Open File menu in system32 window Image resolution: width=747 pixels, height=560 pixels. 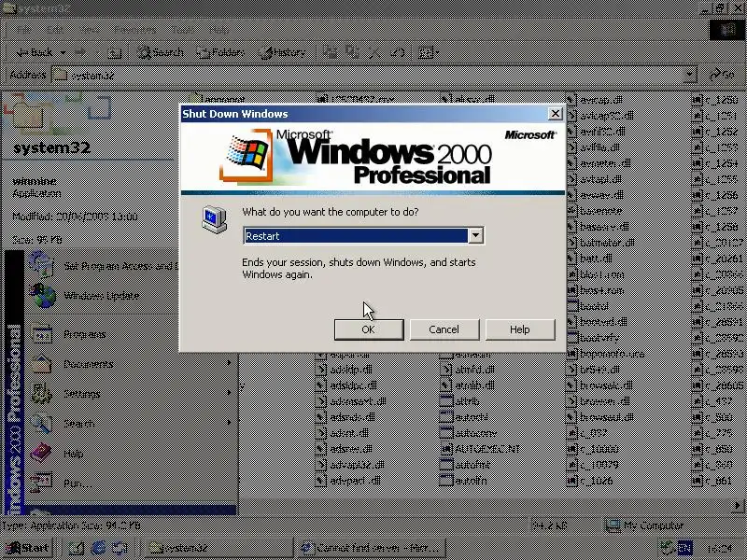click(24, 30)
